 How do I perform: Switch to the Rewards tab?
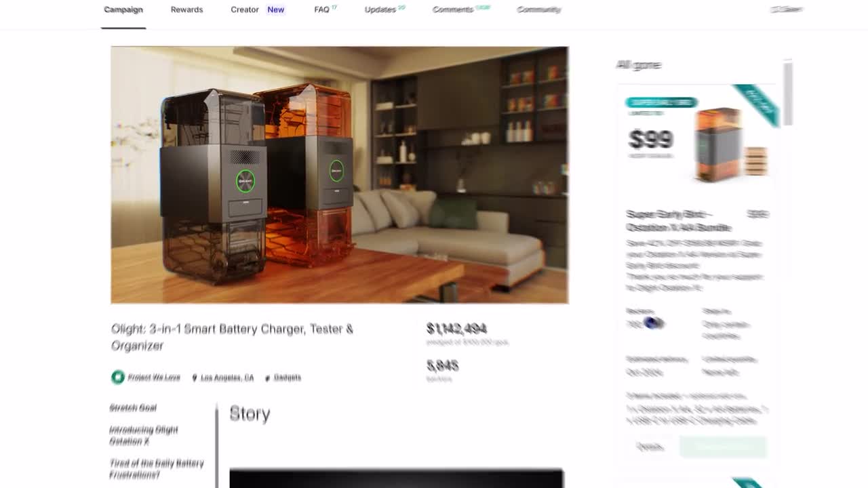click(186, 9)
